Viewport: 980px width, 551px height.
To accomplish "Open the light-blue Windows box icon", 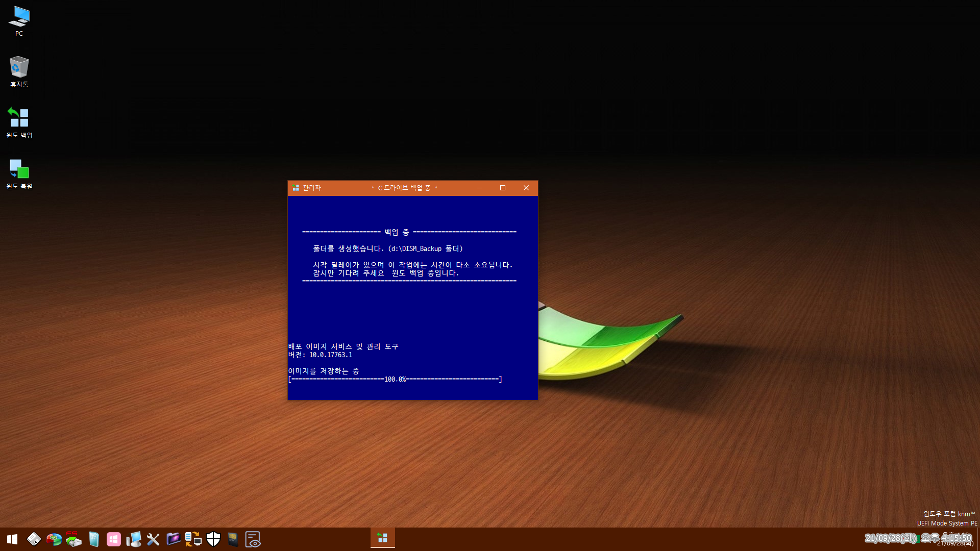I will pyautogui.click(x=93, y=539).
